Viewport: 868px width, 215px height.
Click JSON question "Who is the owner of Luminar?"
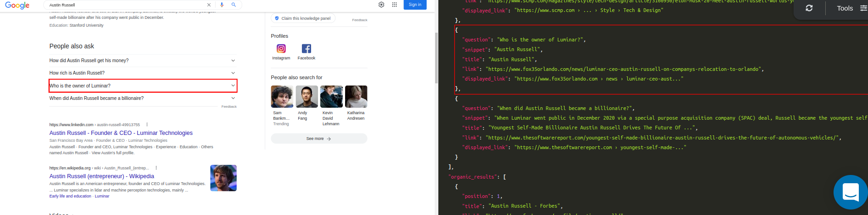point(541,40)
